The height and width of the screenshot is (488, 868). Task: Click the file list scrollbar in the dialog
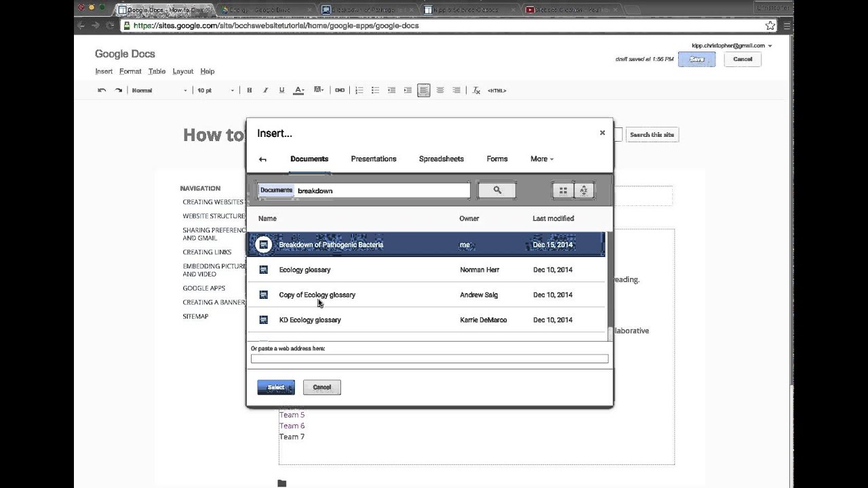pyautogui.click(x=609, y=285)
